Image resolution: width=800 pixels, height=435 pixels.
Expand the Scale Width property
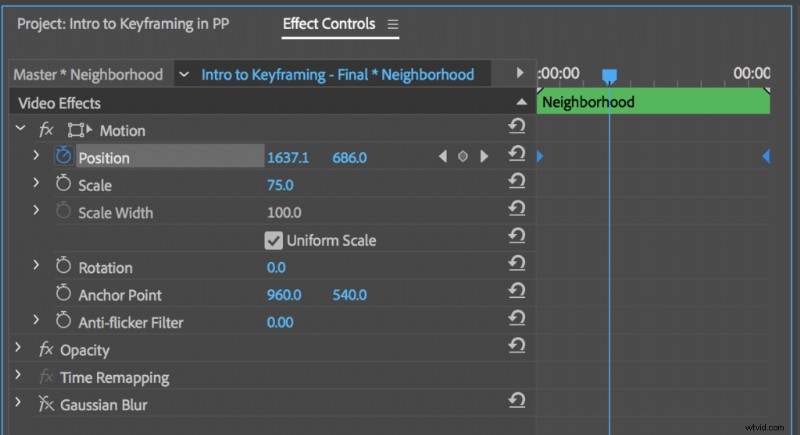pos(36,210)
